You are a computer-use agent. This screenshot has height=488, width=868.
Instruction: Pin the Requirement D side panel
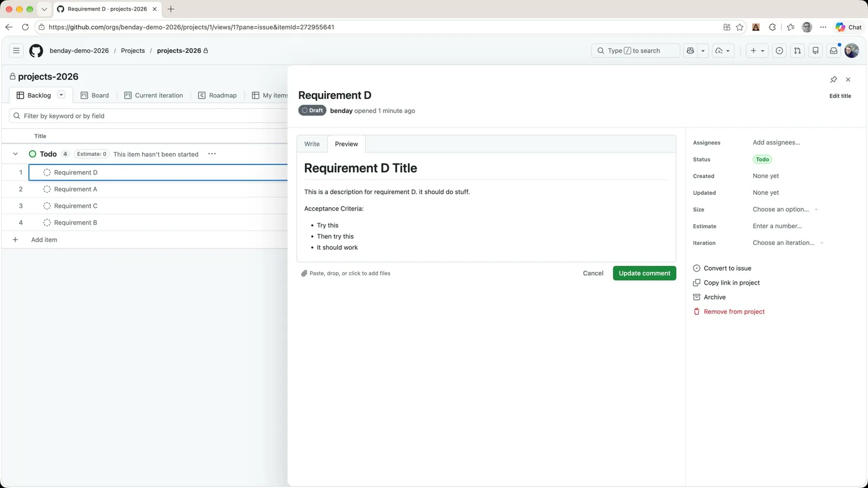(833, 80)
